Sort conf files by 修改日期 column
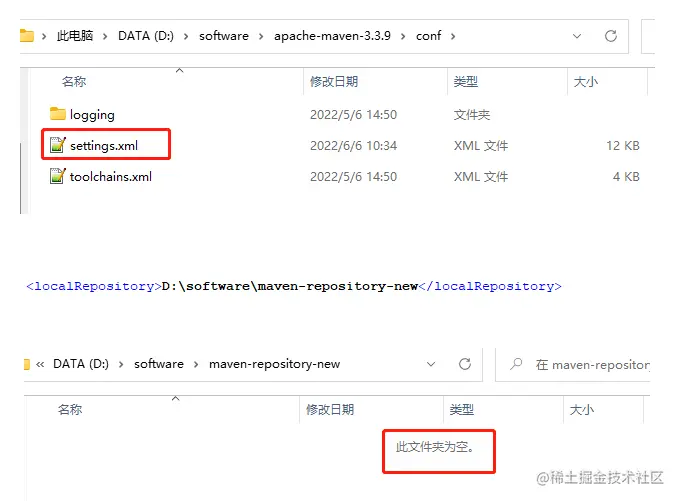 coord(334,81)
